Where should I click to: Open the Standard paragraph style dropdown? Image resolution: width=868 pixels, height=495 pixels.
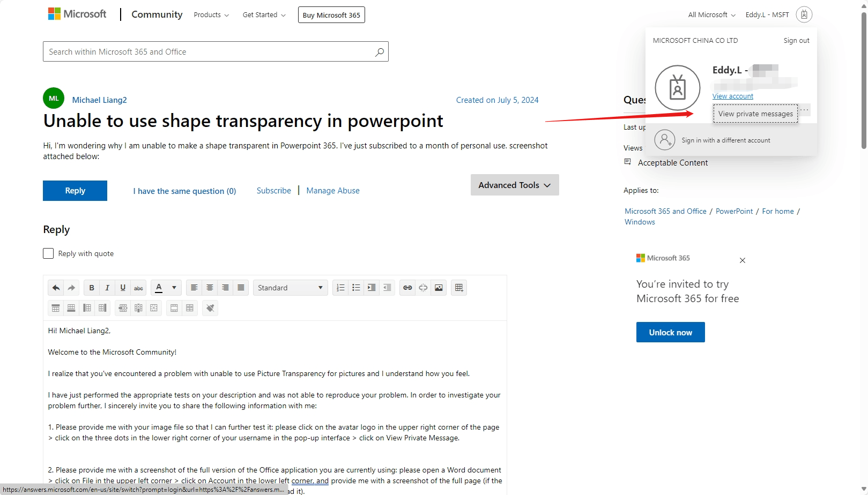(290, 288)
